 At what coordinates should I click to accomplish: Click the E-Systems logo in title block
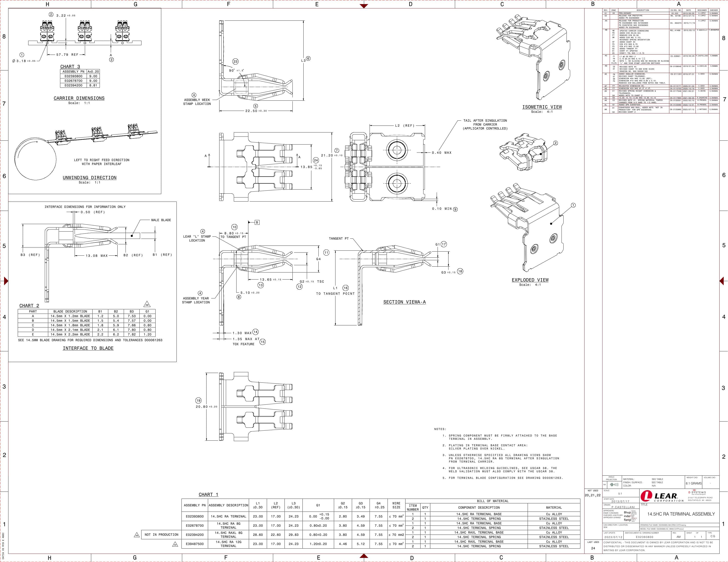click(x=697, y=492)
